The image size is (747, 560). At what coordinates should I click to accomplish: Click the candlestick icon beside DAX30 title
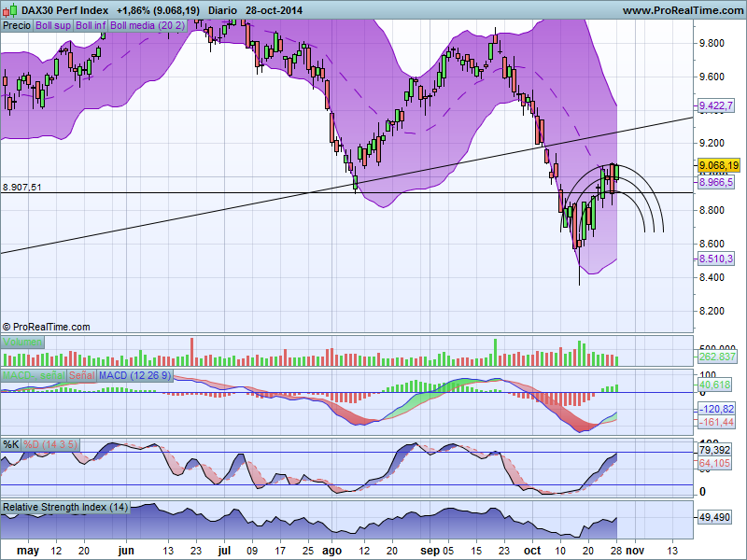click(x=10, y=9)
